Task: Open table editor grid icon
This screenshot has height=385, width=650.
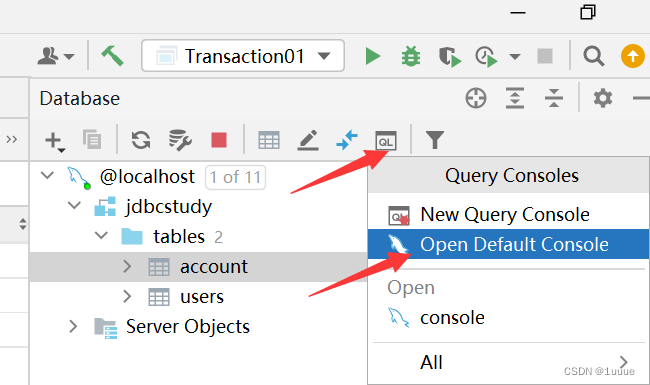Action: pos(269,140)
